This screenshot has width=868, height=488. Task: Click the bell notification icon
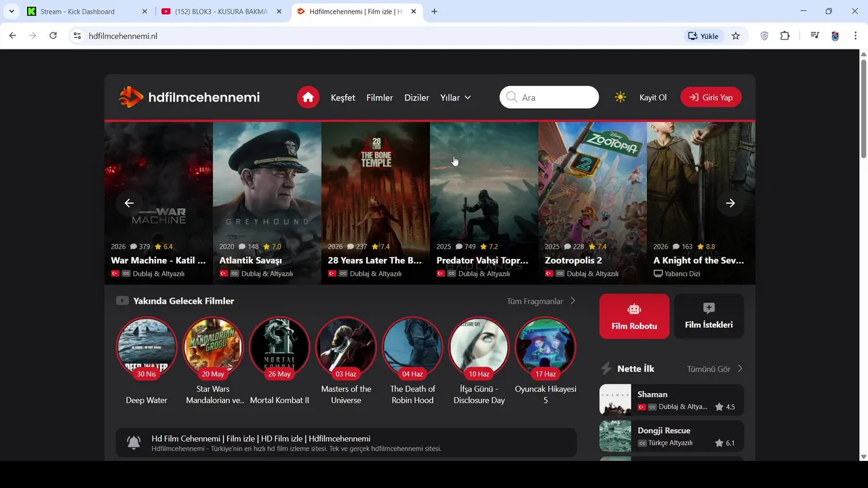tap(134, 443)
